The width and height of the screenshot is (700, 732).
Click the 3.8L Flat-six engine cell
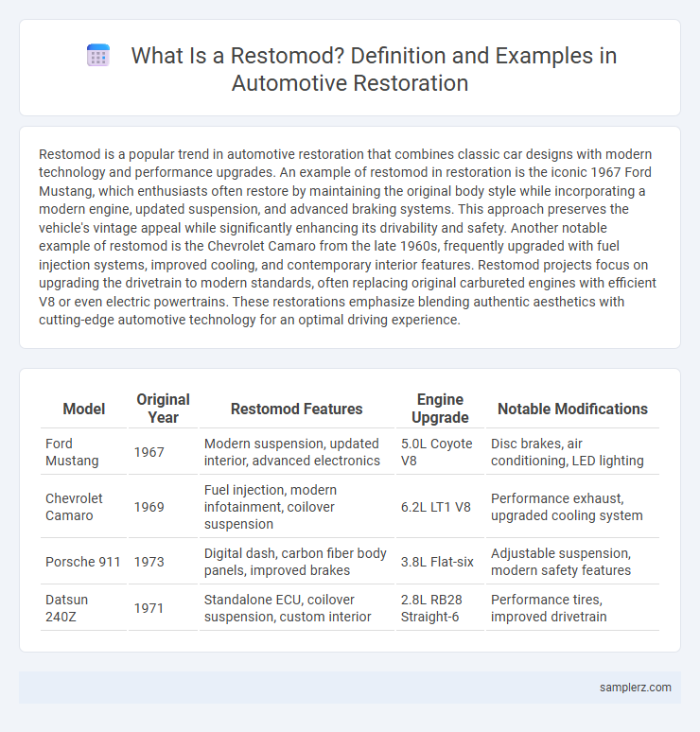[x=440, y=562]
